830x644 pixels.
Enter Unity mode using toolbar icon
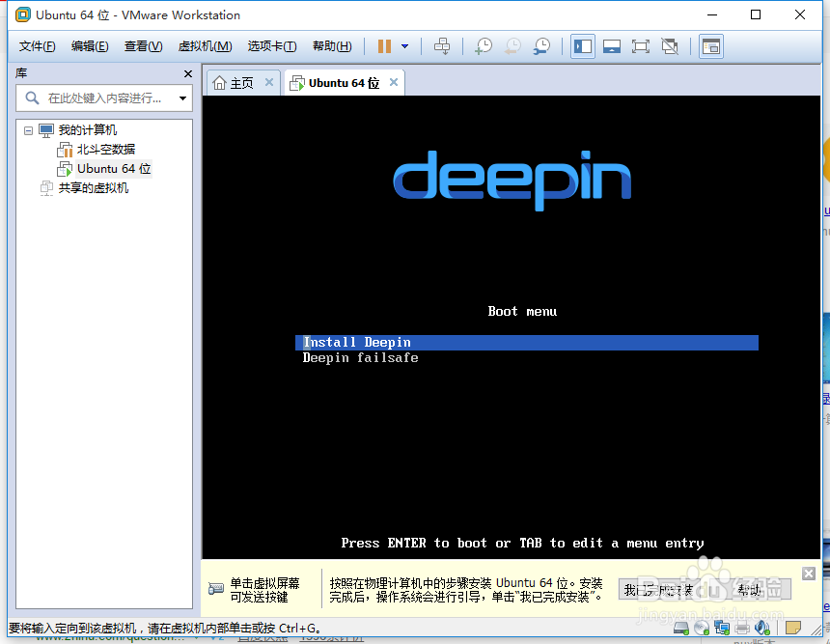point(668,45)
